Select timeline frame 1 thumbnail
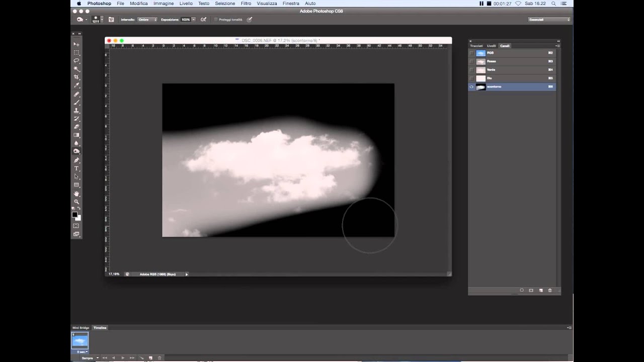The width and height of the screenshot is (644, 362). pos(80,341)
